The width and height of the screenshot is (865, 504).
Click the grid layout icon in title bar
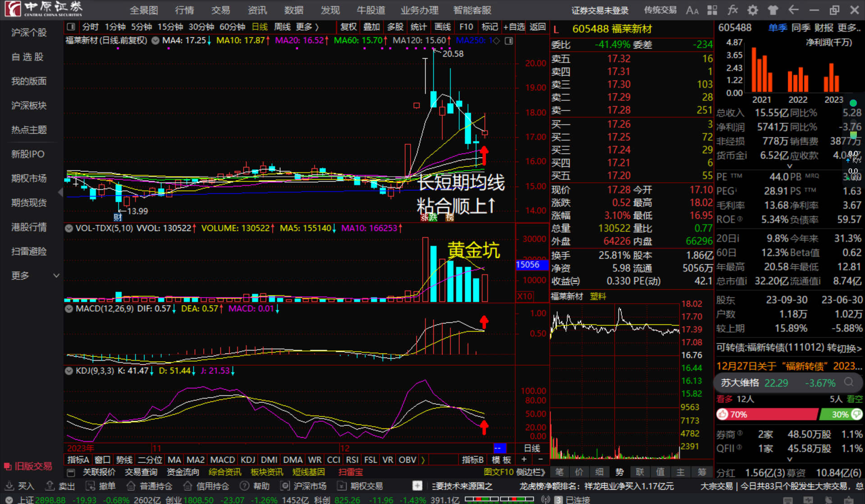tap(712, 10)
